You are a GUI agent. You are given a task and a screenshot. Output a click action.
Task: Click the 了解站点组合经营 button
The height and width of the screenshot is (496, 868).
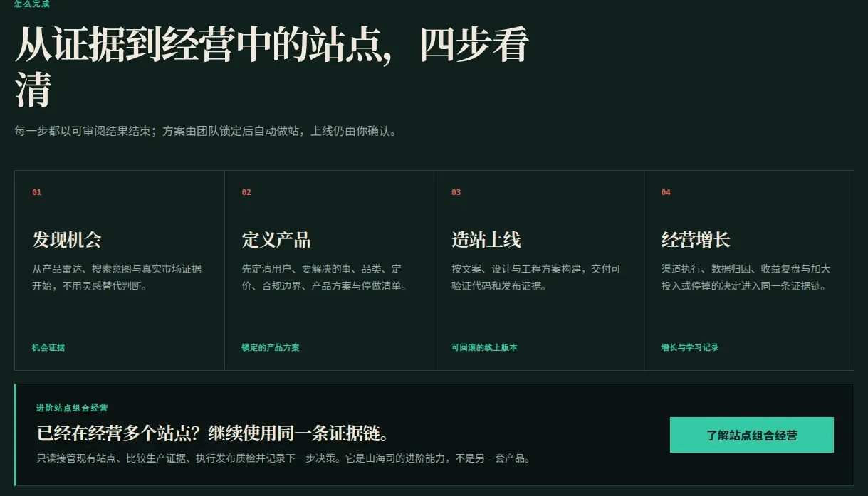pyautogui.click(x=751, y=435)
